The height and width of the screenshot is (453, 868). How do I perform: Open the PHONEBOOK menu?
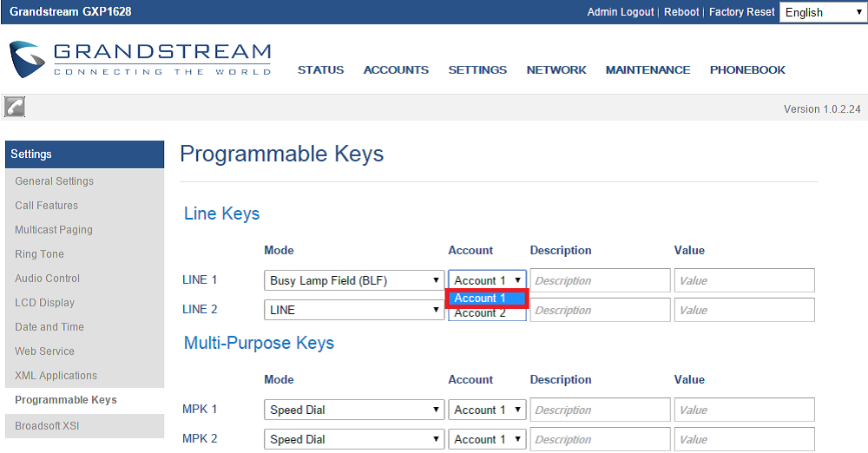pos(747,70)
